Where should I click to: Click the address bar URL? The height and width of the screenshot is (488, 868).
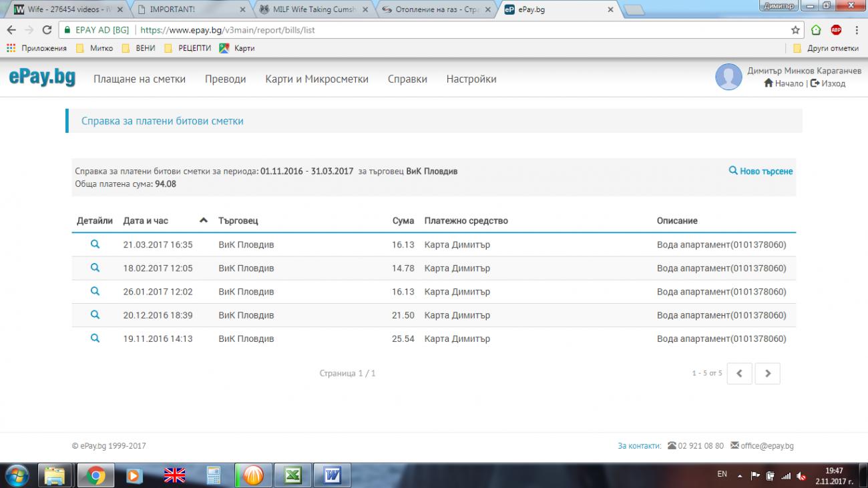point(227,30)
